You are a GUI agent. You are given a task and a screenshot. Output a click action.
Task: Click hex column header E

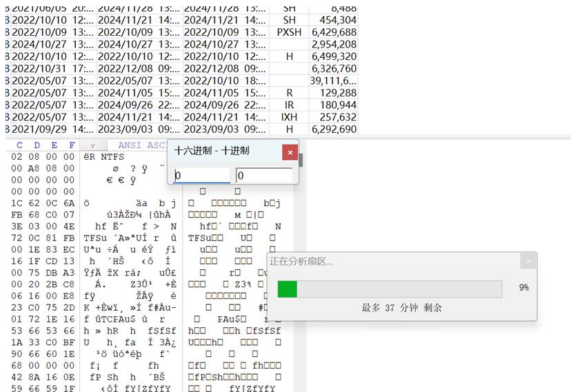[x=54, y=145]
